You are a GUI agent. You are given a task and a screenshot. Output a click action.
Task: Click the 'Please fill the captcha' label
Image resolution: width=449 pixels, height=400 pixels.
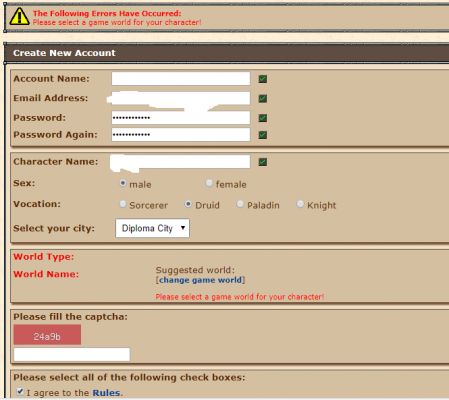click(x=70, y=317)
